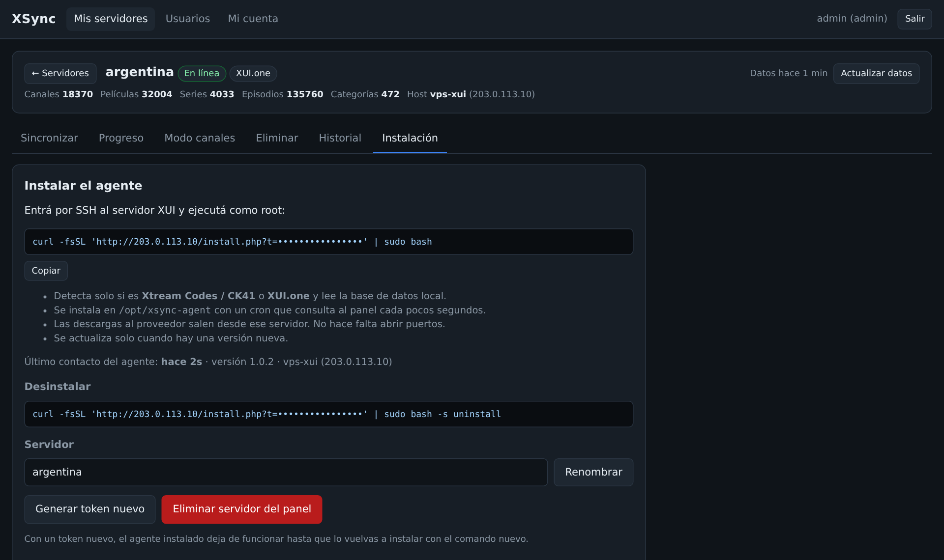The height and width of the screenshot is (560, 944).
Task: Click Episodios 135760 stat
Action: pos(283,94)
